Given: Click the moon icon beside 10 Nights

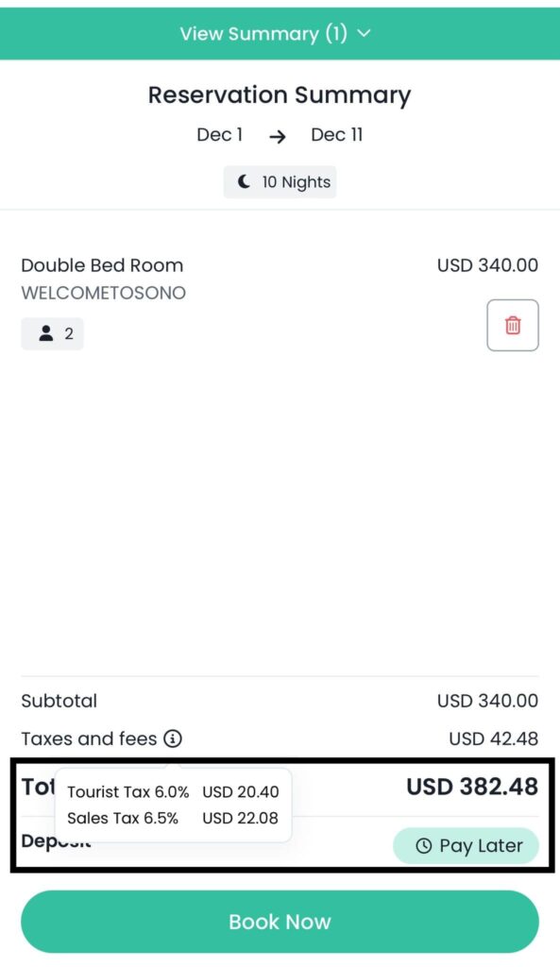Looking at the screenshot, I should (x=246, y=181).
